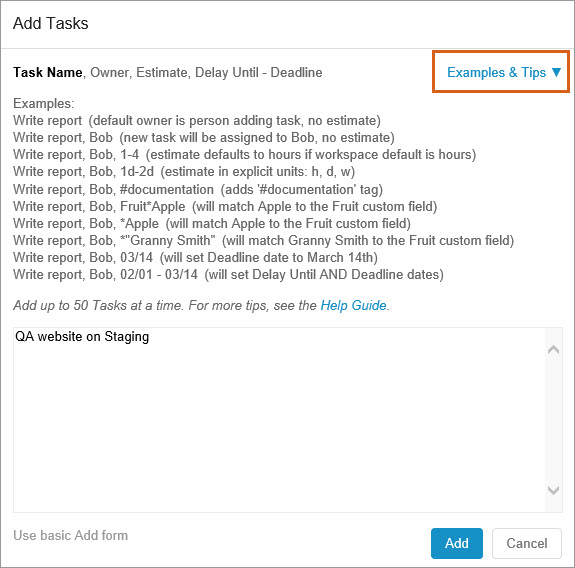
Task: Click the '1d-2d' explicit units example line
Action: (x=184, y=172)
